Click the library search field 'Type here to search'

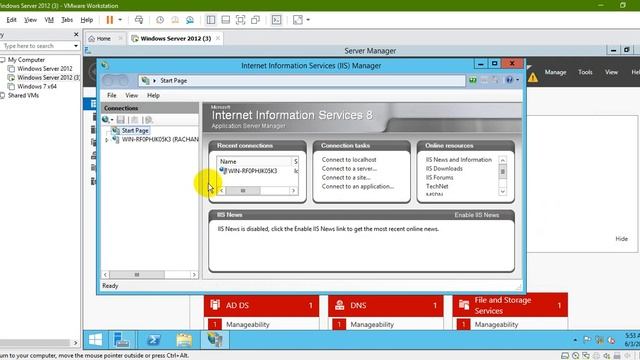[36, 46]
